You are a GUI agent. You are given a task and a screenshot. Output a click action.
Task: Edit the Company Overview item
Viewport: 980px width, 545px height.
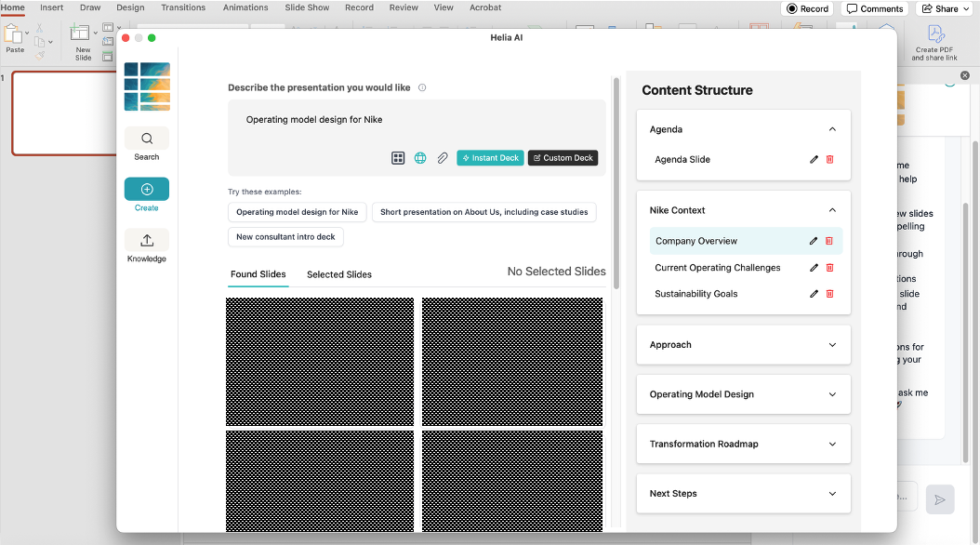click(x=814, y=241)
